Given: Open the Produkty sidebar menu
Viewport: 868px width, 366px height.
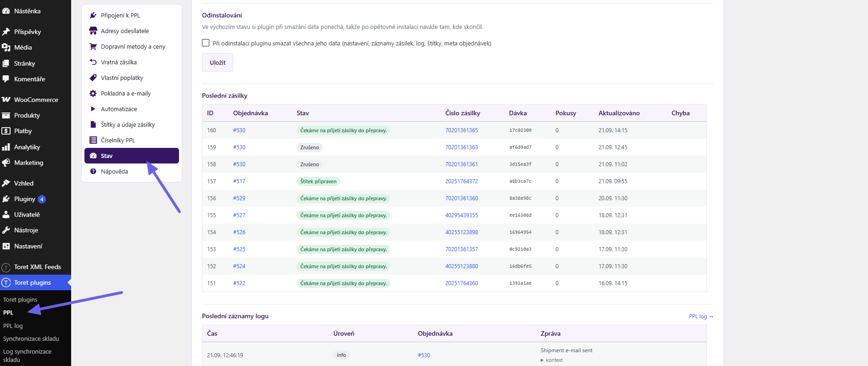Looking at the screenshot, I should tap(35, 115).
